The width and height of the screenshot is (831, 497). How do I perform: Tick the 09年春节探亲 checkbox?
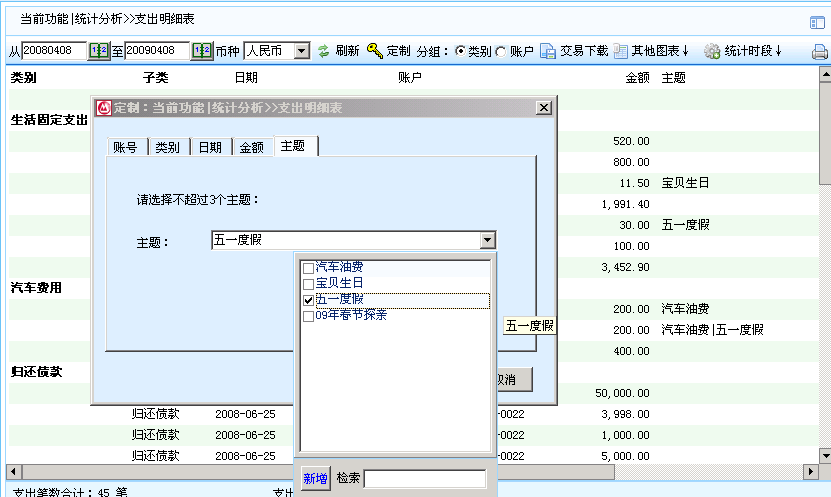308,316
